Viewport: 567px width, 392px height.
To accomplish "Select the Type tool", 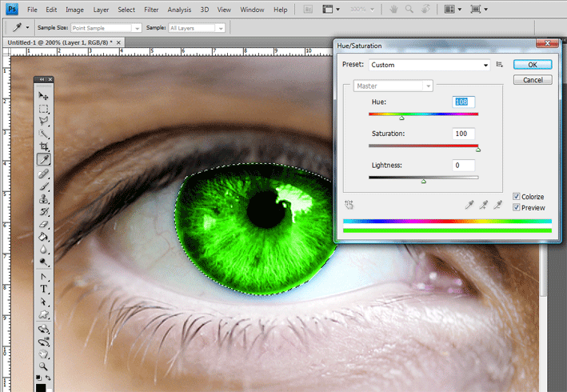I will (x=43, y=289).
